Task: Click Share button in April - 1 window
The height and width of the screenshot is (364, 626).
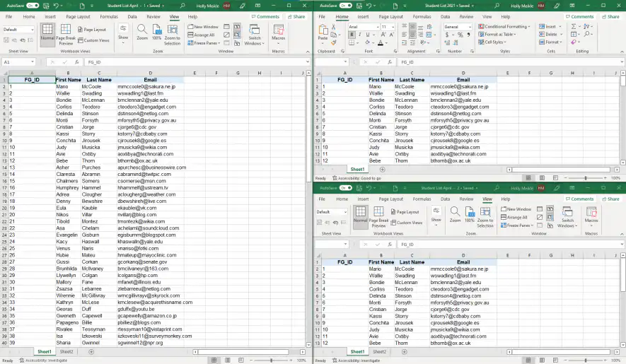Action: [296, 17]
